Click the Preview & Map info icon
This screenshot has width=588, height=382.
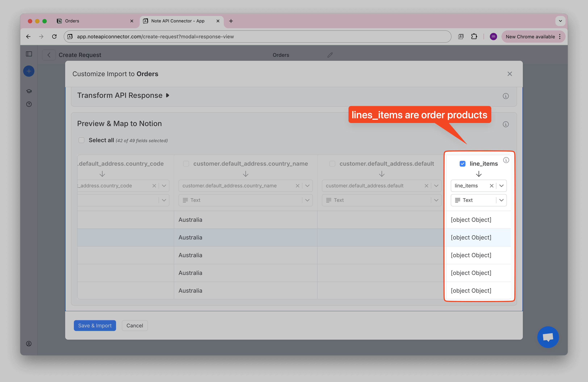pyautogui.click(x=505, y=124)
